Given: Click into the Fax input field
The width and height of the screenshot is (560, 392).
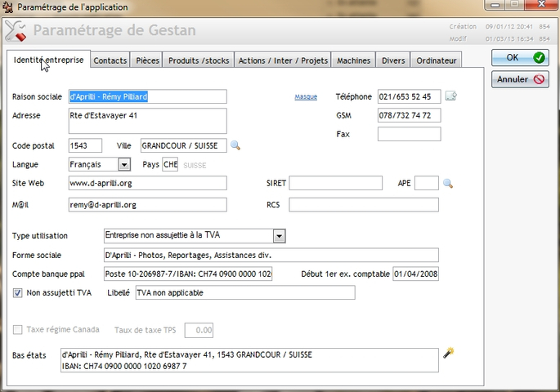Looking at the screenshot, I should pos(409,134).
